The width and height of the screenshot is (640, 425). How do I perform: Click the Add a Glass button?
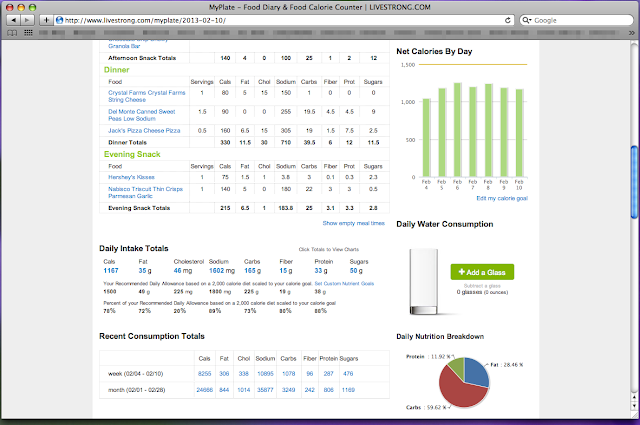click(x=482, y=272)
